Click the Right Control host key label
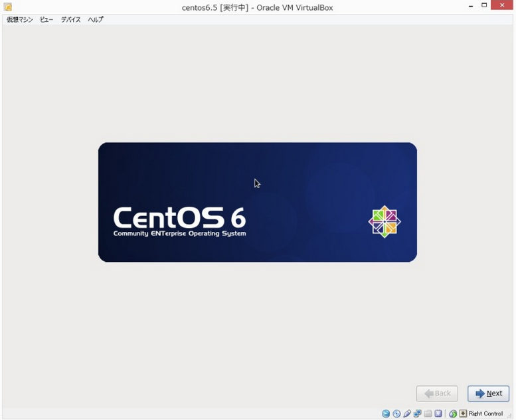Viewport: 516px width, 420px height. pyautogui.click(x=485, y=413)
